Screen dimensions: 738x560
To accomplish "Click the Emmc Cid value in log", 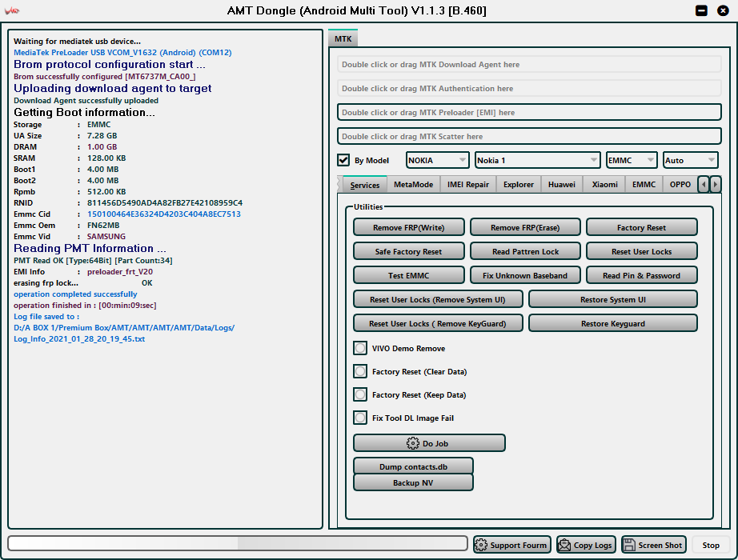I will point(164,214).
